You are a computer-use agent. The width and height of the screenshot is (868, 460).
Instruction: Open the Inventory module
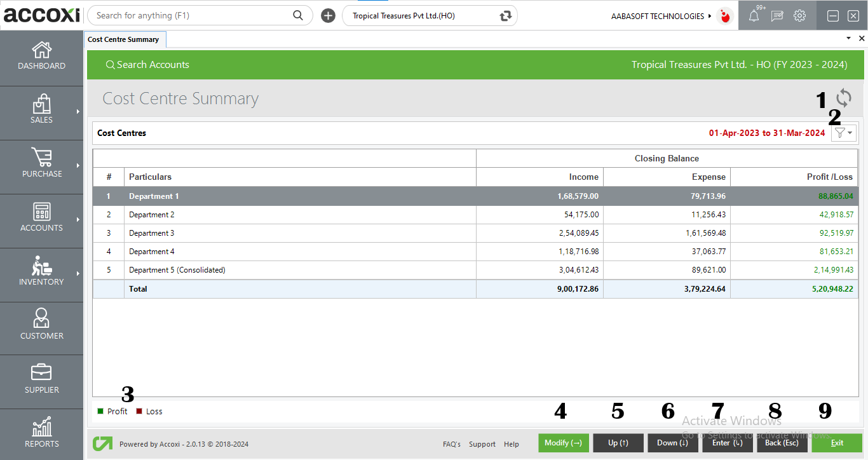pyautogui.click(x=41, y=272)
